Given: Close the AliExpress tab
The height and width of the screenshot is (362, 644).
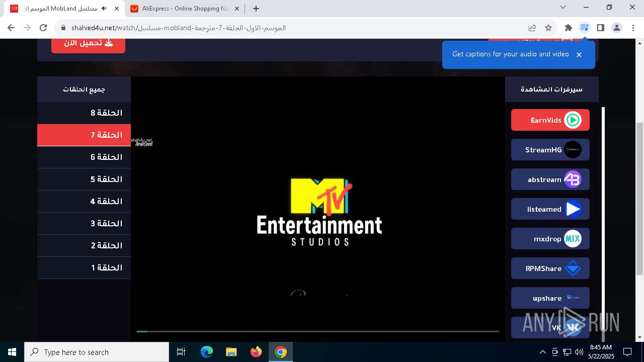Looking at the screenshot, I should tap(236, 9).
